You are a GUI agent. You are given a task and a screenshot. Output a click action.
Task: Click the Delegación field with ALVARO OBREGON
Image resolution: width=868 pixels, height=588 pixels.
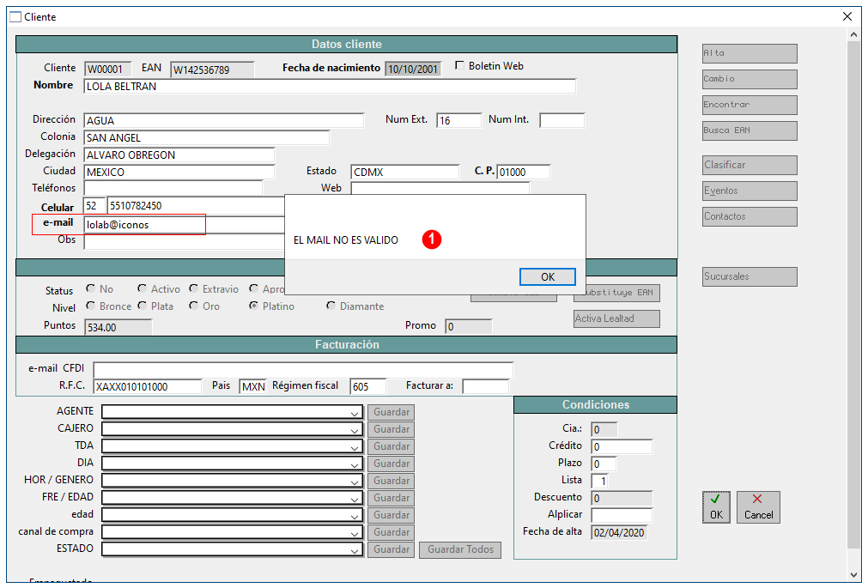tap(179, 155)
